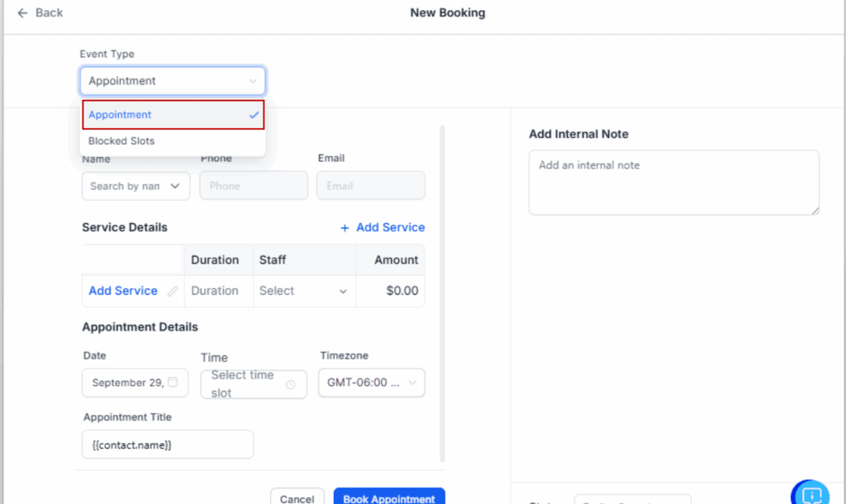Viewport: 846px width, 504px height.
Task: Click the Duration field in service row
Action: [x=215, y=291]
